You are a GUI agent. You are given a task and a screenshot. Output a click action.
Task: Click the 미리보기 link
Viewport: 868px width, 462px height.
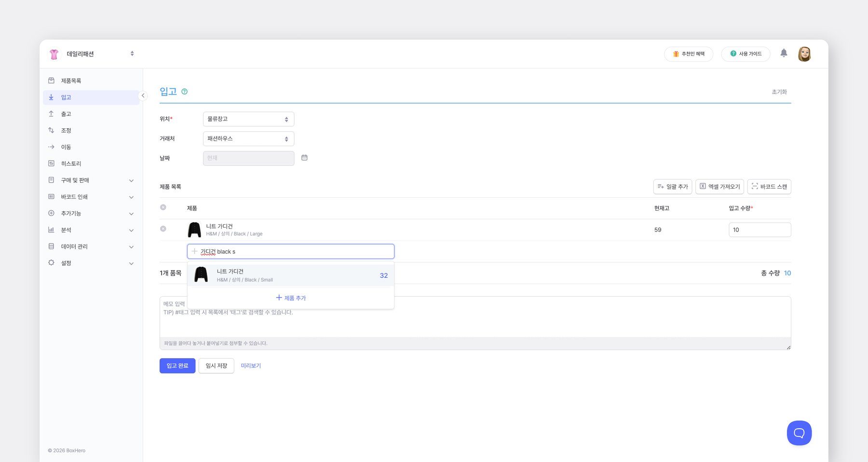click(x=251, y=366)
